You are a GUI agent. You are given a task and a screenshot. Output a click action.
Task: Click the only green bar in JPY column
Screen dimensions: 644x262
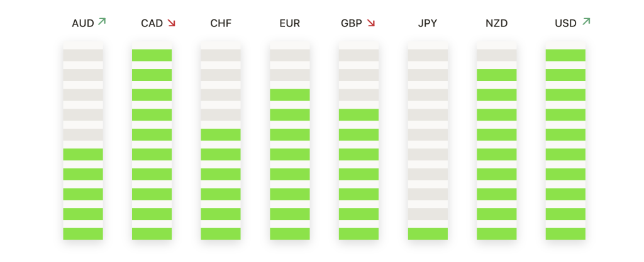click(428, 234)
